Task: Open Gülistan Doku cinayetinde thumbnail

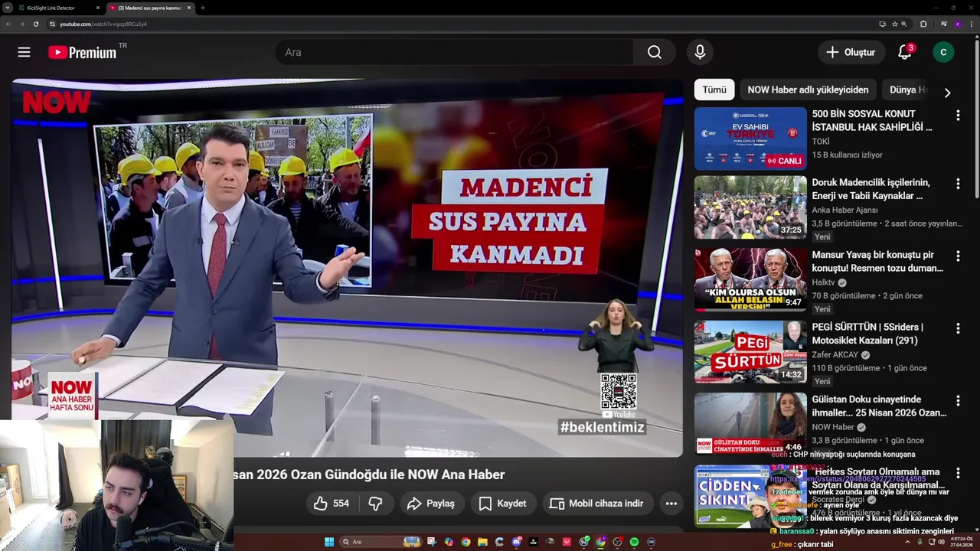Action: point(750,424)
